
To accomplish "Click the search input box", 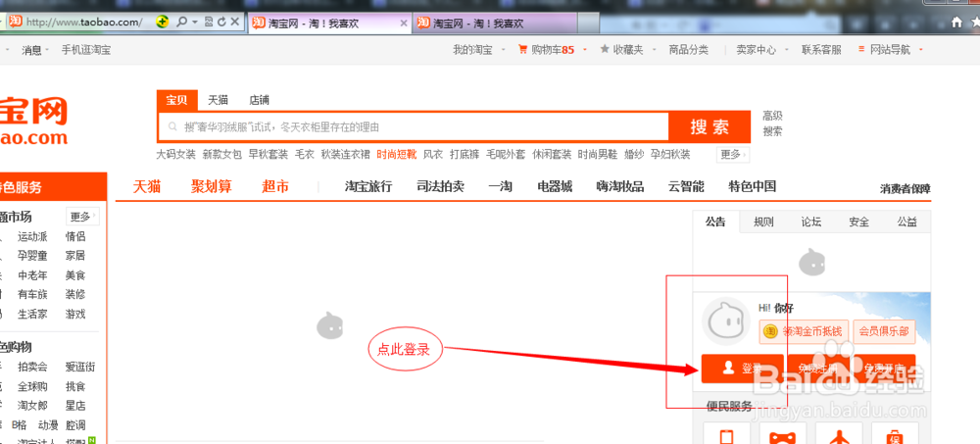I will point(414,127).
